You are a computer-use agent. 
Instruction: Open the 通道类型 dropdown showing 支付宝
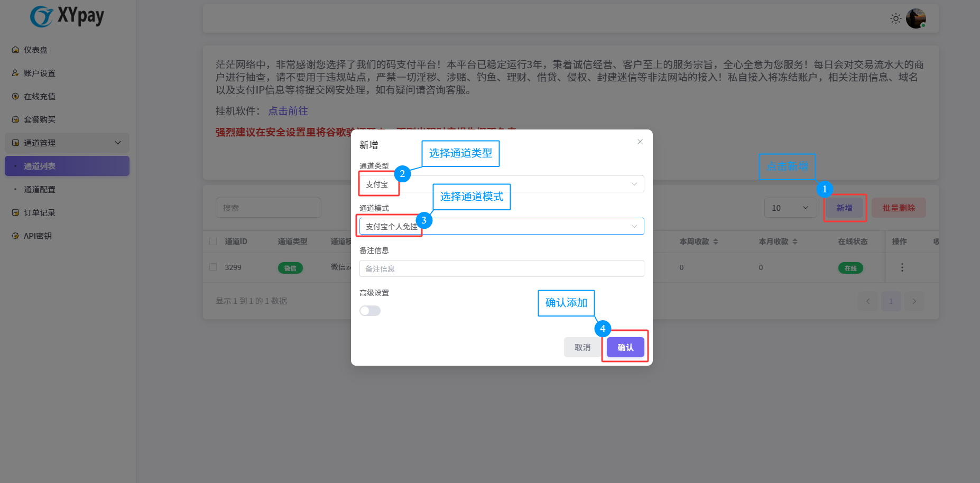click(501, 184)
